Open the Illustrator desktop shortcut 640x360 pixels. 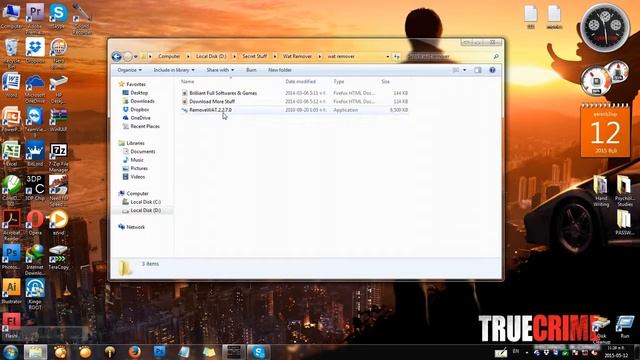pyautogui.click(x=11, y=291)
